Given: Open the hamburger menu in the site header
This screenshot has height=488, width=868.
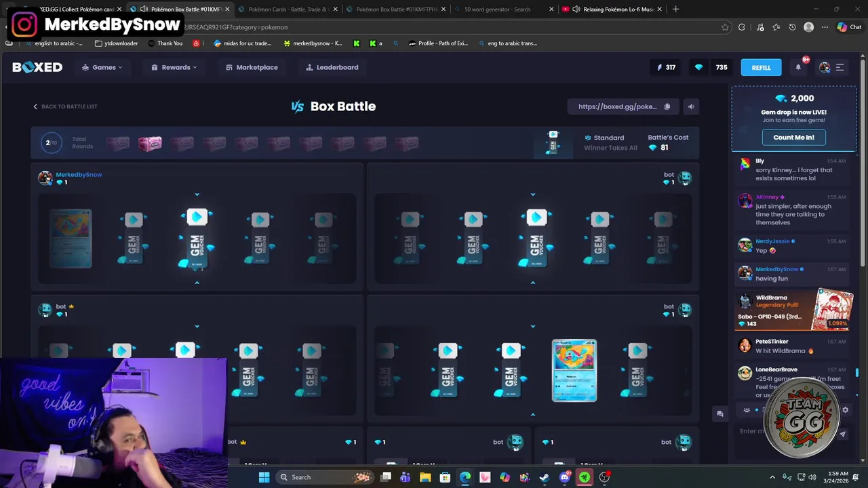Looking at the screenshot, I should click(840, 67).
